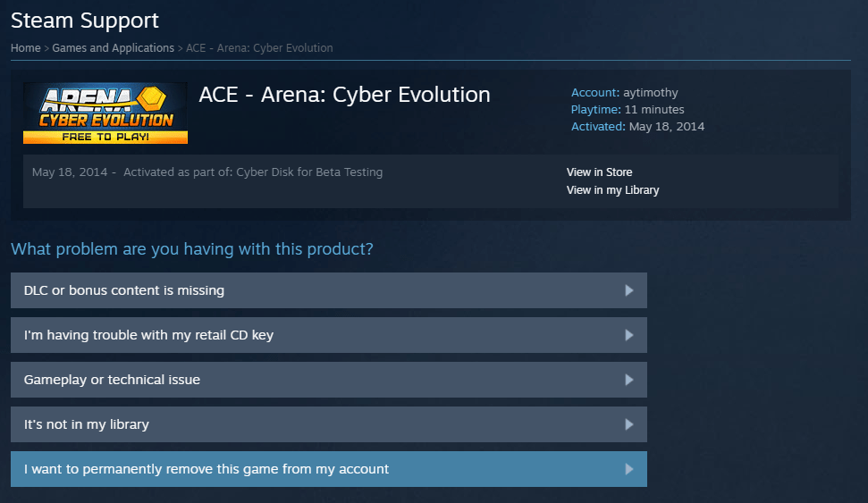Open Games and Applications breadcrumb

[113, 48]
